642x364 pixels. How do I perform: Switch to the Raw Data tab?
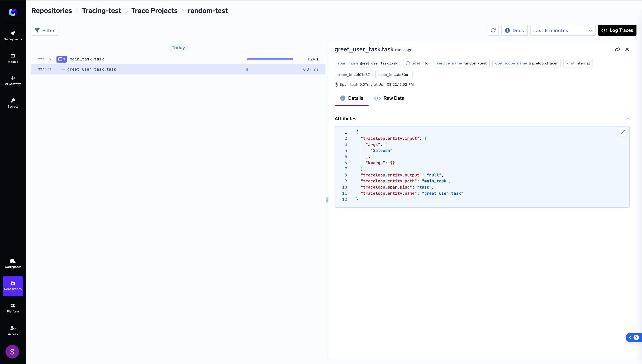(389, 98)
